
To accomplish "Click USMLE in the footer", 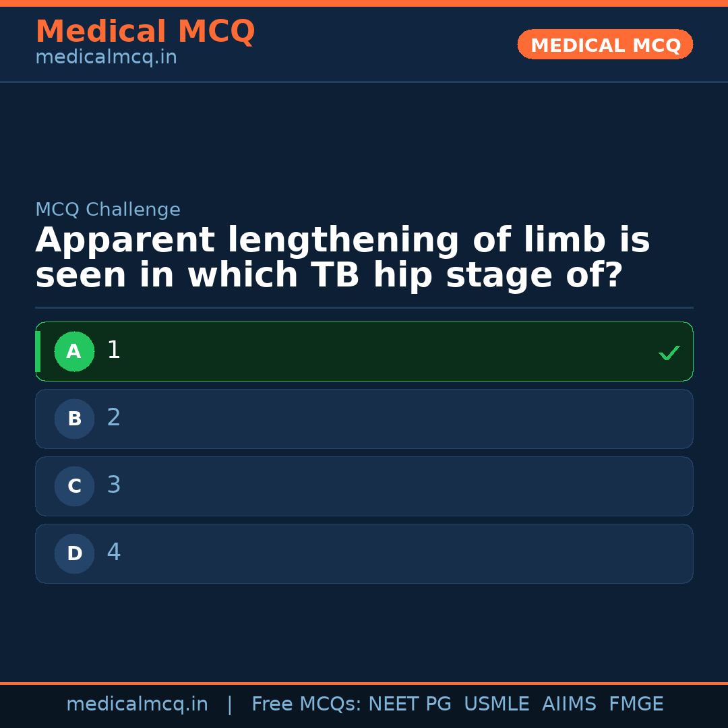I will (496, 704).
